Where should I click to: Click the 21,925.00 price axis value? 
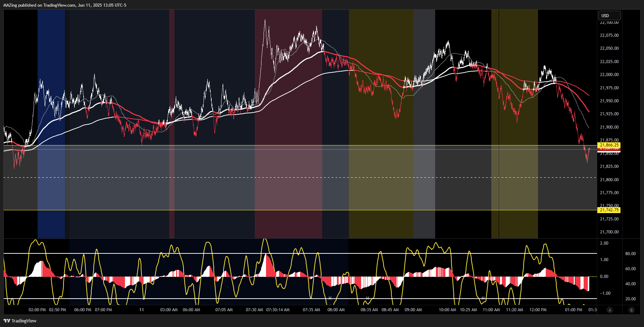[x=609, y=114]
